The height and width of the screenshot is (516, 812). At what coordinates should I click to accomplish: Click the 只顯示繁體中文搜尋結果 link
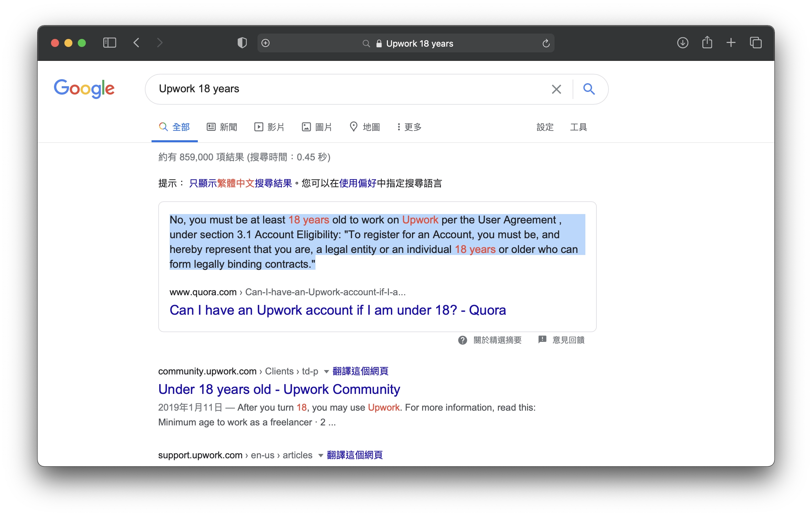[x=240, y=183]
